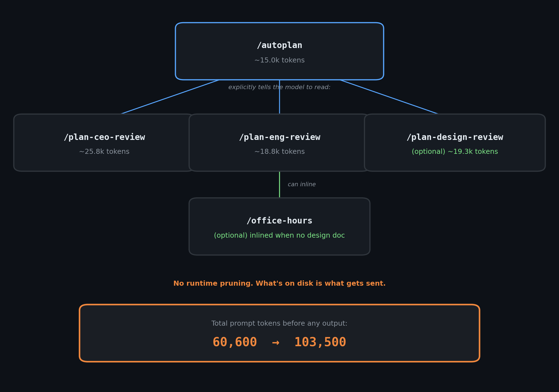
Task: Click the /autoplan node title
Action: click(279, 46)
